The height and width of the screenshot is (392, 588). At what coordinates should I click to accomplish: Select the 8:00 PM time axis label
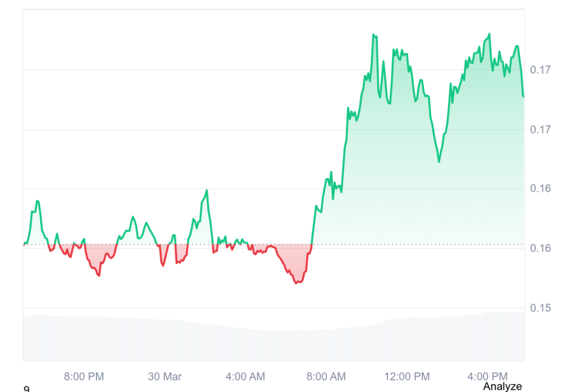click(x=84, y=377)
